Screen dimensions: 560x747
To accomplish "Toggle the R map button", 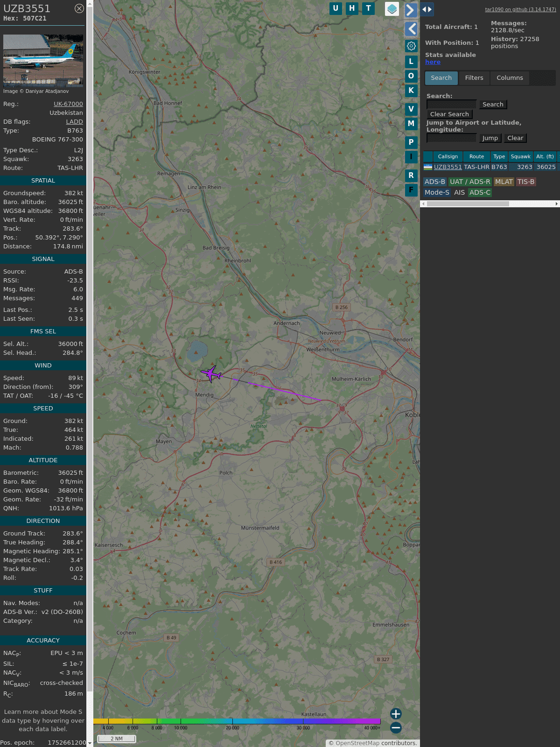I will pyautogui.click(x=411, y=175).
